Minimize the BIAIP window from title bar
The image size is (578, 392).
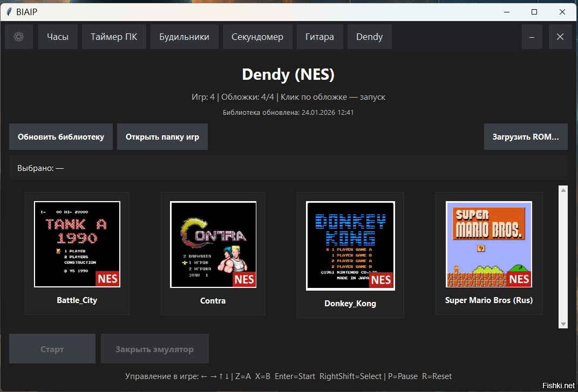pyautogui.click(x=507, y=12)
